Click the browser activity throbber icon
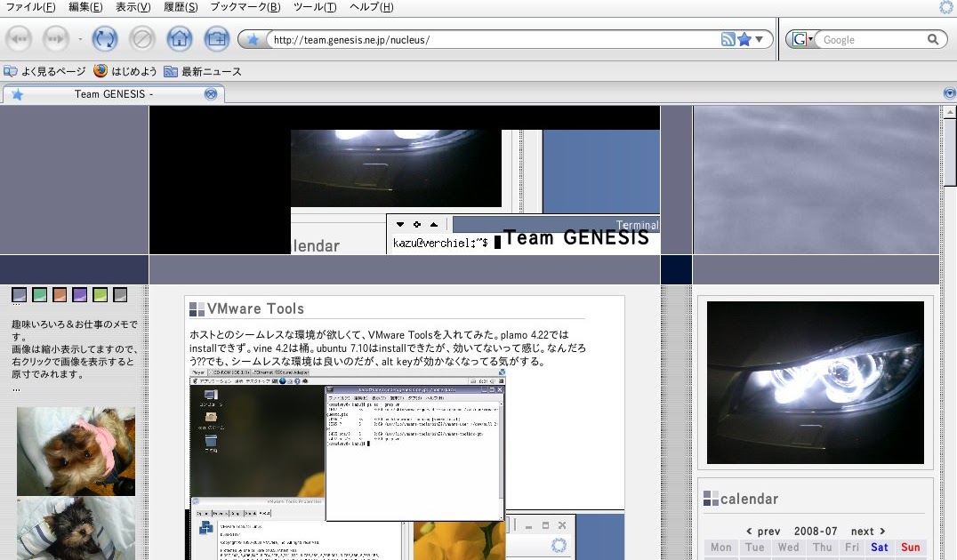This screenshot has width=957, height=560. [946, 7]
